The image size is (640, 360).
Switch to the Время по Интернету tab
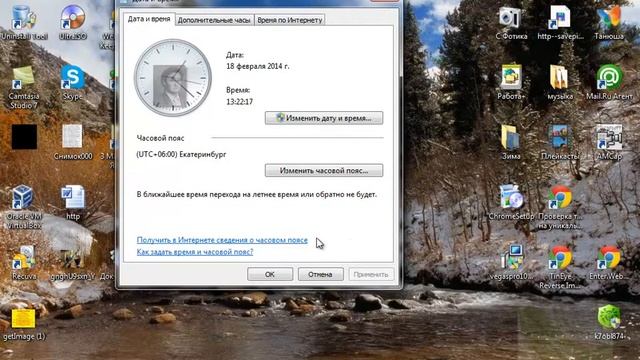pyautogui.click(x=289, y=20)
